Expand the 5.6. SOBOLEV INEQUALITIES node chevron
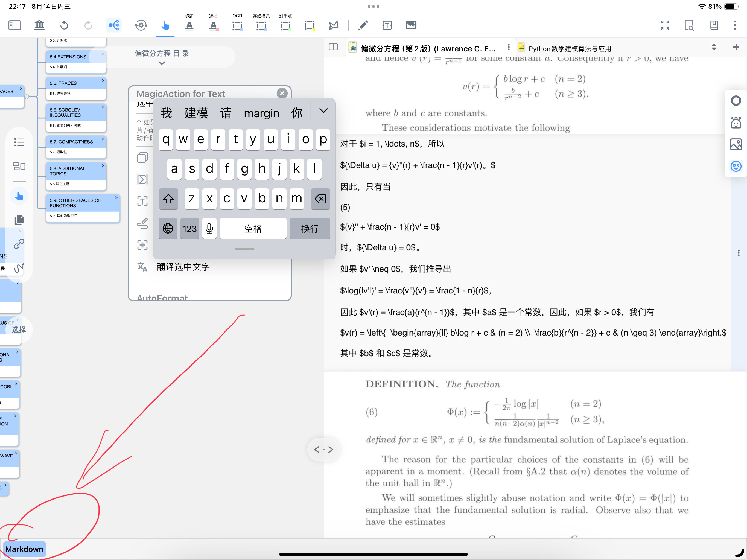Image resolution: width=747 pixels, height=560 pixels. click(x=103, y=107)
